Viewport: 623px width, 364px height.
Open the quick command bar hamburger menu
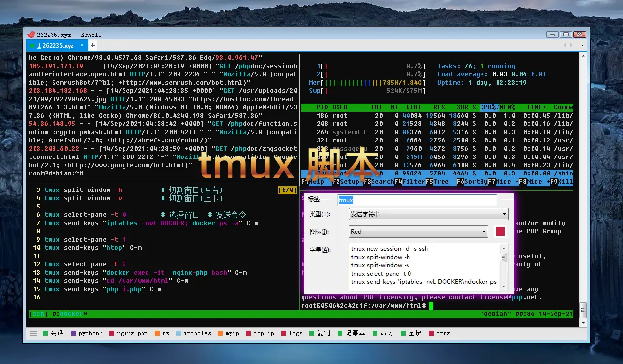(x=34, y=333)
